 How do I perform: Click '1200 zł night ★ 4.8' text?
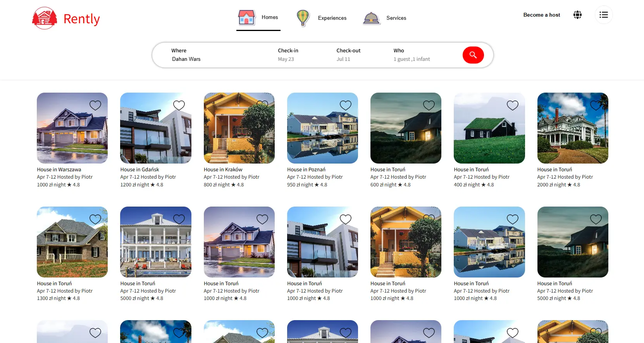click(x=141, y=185)
